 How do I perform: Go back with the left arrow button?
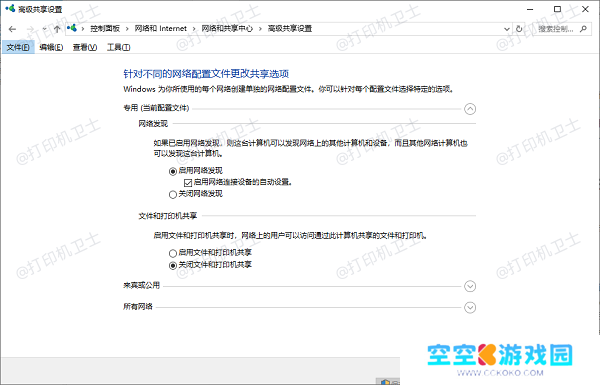pos(12,29)
